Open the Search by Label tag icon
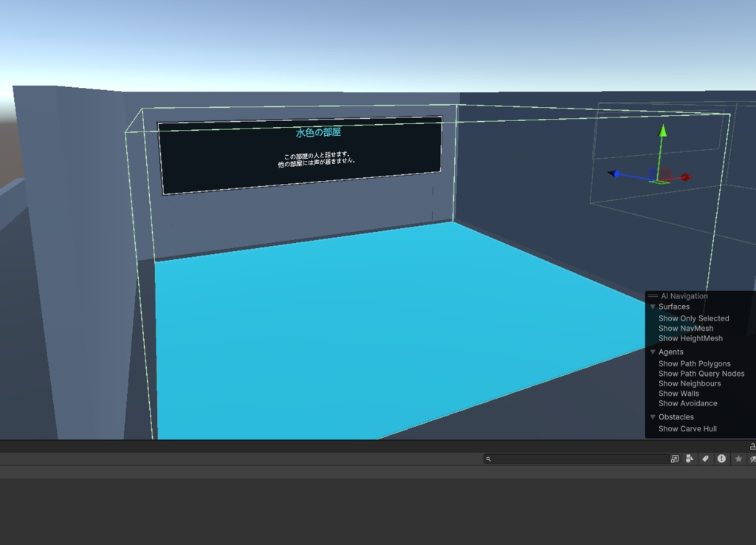The width and height of the screenshot is (756, 545). (x=705, y=459)
